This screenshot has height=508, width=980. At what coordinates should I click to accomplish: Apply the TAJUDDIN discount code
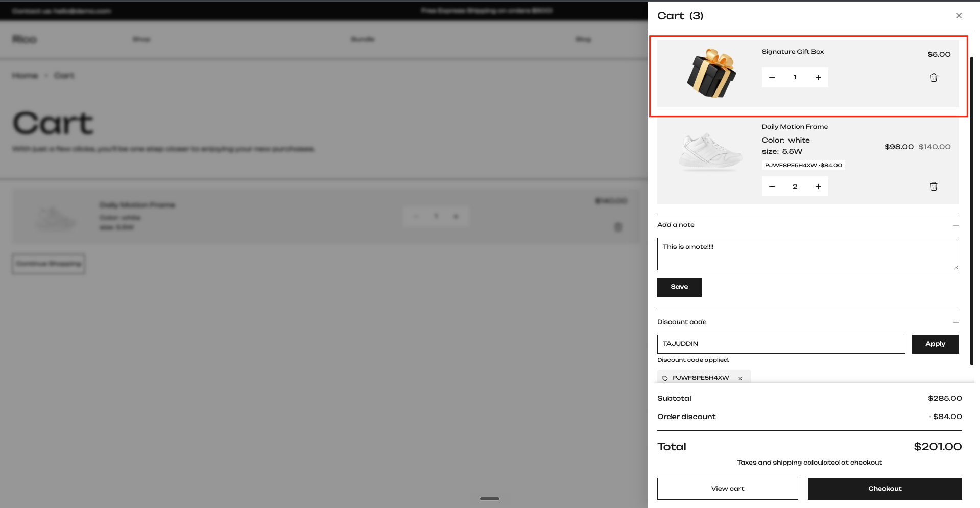point(935,344)
